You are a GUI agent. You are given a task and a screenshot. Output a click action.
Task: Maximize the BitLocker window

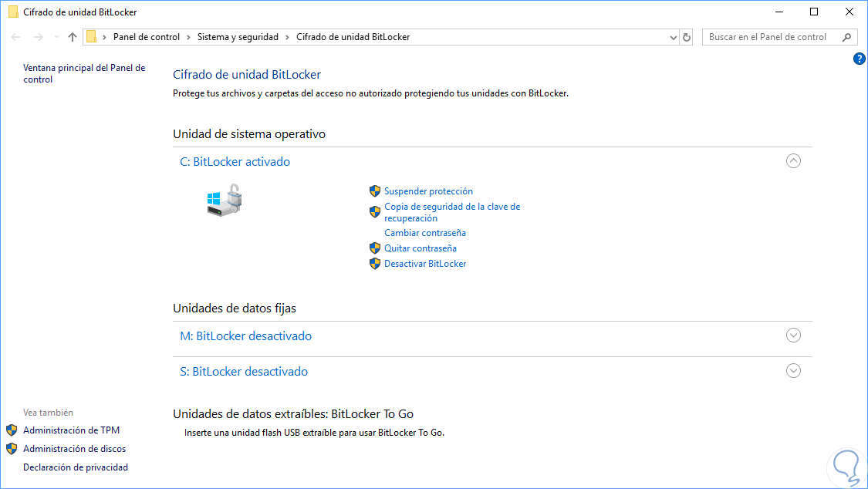click(x=814, y=12)
